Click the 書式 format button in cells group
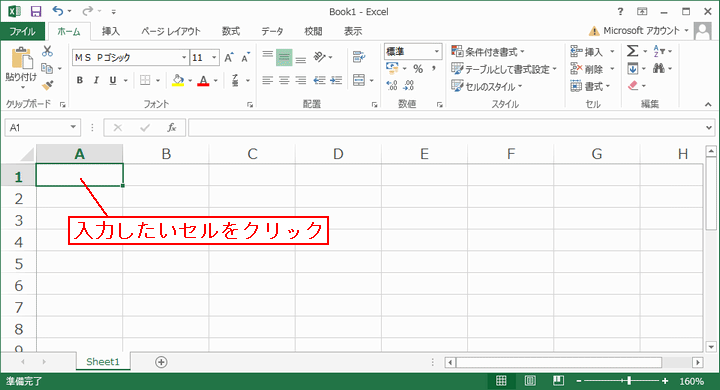Image resolution: width=720 pixels, height=390 pixels. click(x=590, y=86)
